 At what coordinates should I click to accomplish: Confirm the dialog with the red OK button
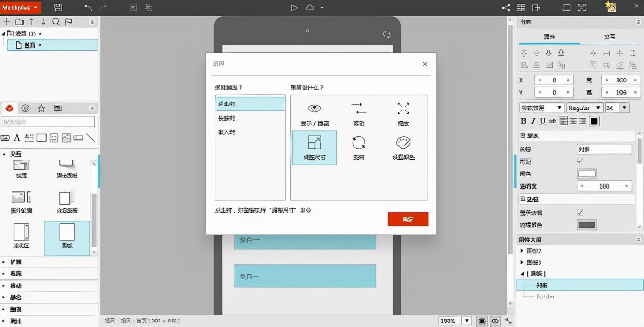407,219
